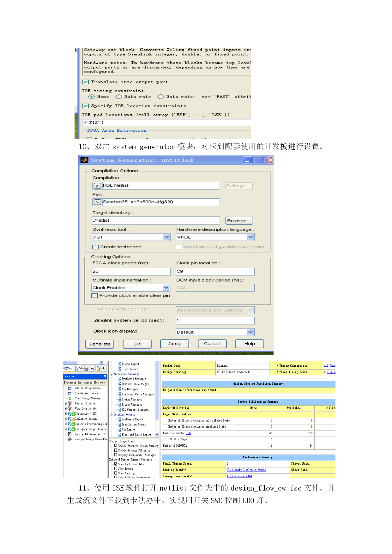
Task: Click the Apply button in System Generator
Action: [x=175, y=344]
